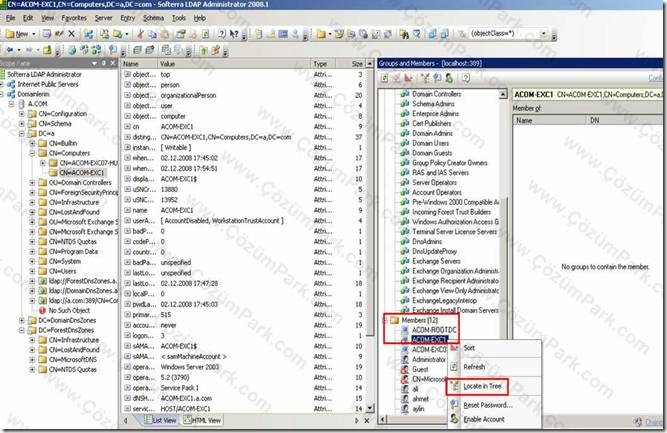Image resolution: width=667 pixels, height=433 pixels.
Task: Click the Forward navigation arrow icon
Action: point(29,50)
